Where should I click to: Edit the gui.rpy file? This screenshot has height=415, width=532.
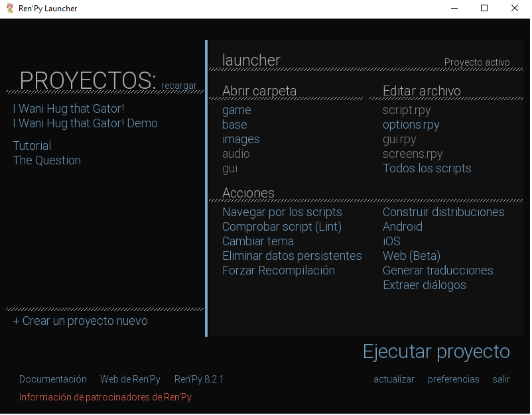[x=399, y=139]
